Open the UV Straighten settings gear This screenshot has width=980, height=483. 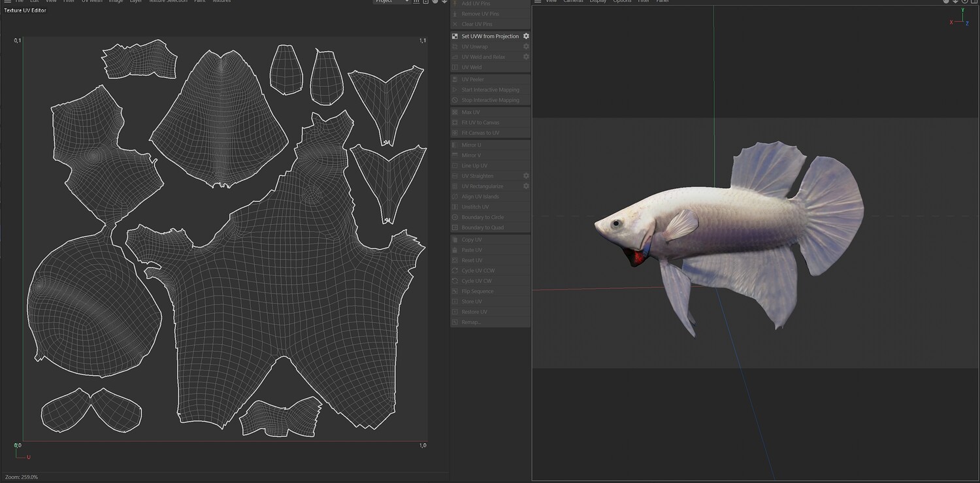(x=526, y=176)
